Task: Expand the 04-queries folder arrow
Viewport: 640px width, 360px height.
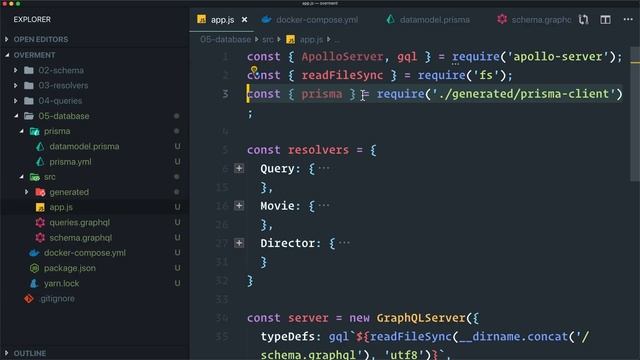Action: tap(16, 100)
